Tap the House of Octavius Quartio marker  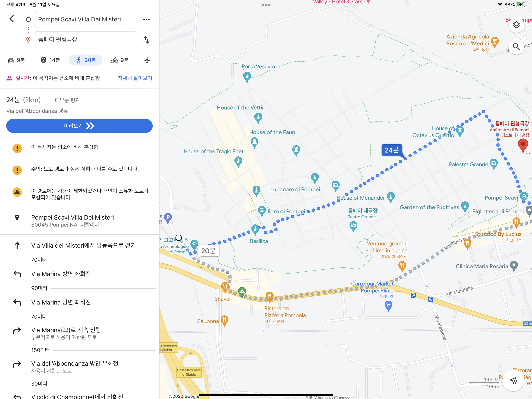460,131
